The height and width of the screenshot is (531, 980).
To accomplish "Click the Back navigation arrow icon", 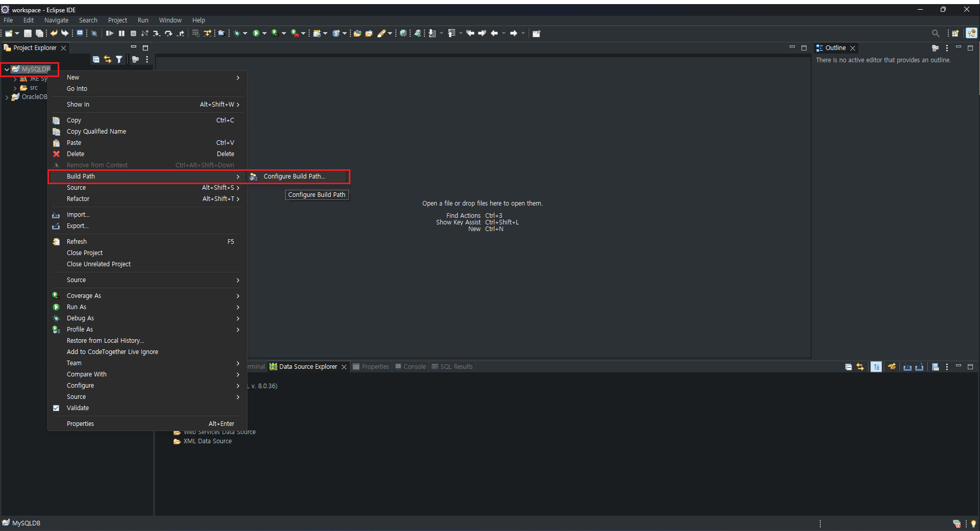I will coord(494,33).
